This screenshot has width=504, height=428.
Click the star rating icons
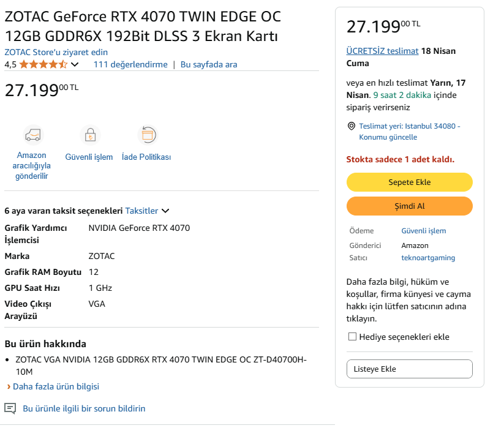click(x=43, y=64)
